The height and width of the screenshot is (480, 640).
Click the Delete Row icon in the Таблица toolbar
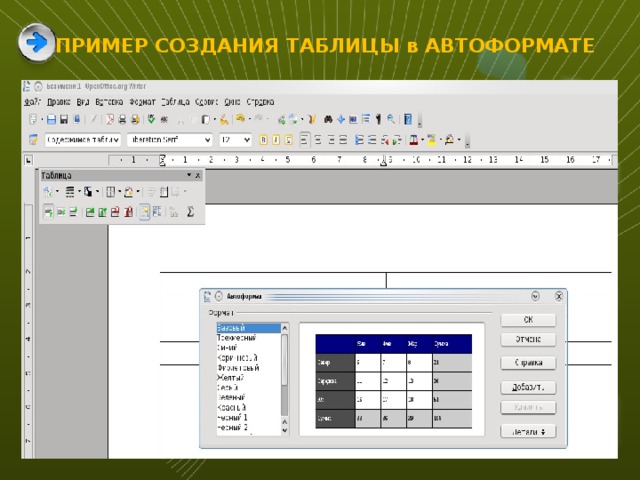pos(116,212)
